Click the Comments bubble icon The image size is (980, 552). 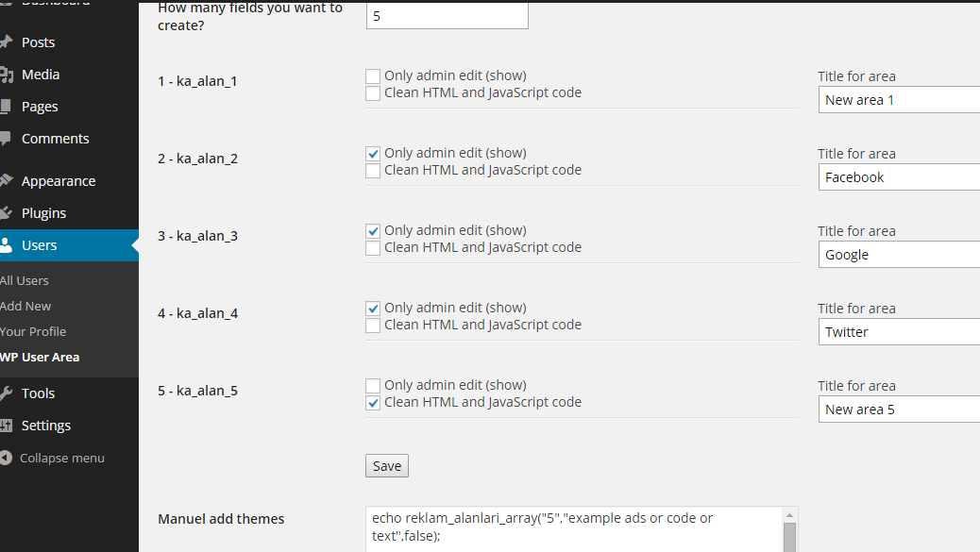click(x=5, y=138)
